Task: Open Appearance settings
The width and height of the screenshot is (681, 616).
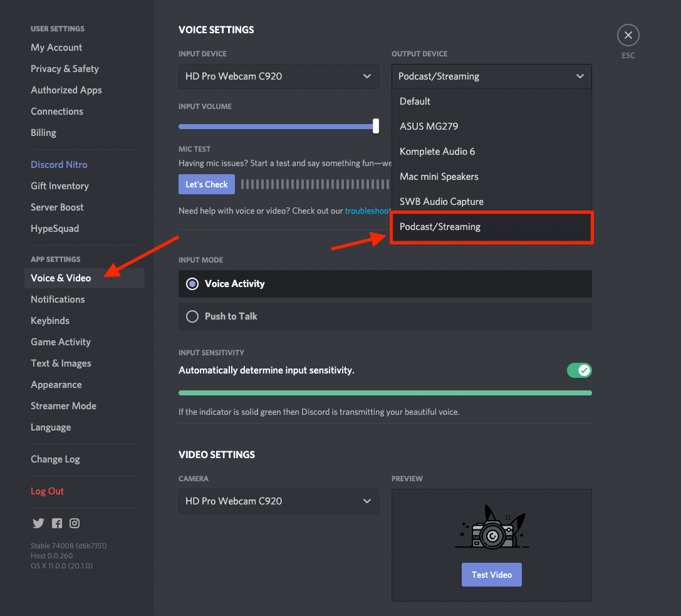Action: 56,385
